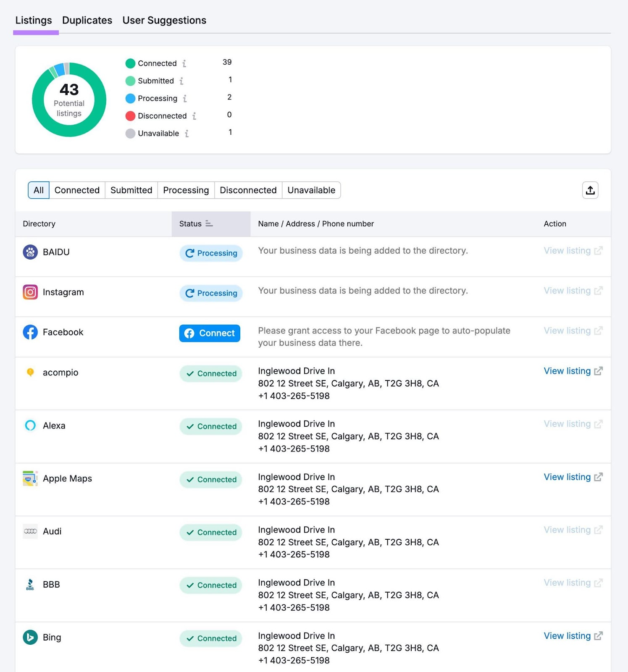Screen dimensions: 628x672
Task: Open the User Suggestions tab
Action: [164, 20]
